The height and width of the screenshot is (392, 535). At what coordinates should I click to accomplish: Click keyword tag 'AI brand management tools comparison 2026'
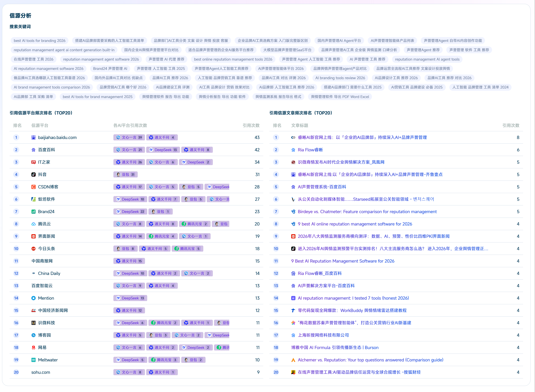coord(52,87)
